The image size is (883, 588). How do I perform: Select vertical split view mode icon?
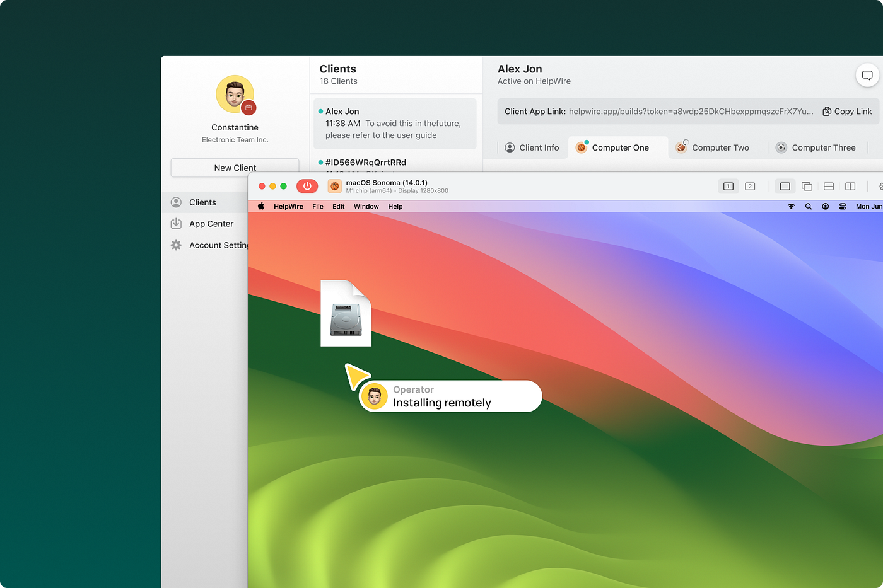(850, 186)
